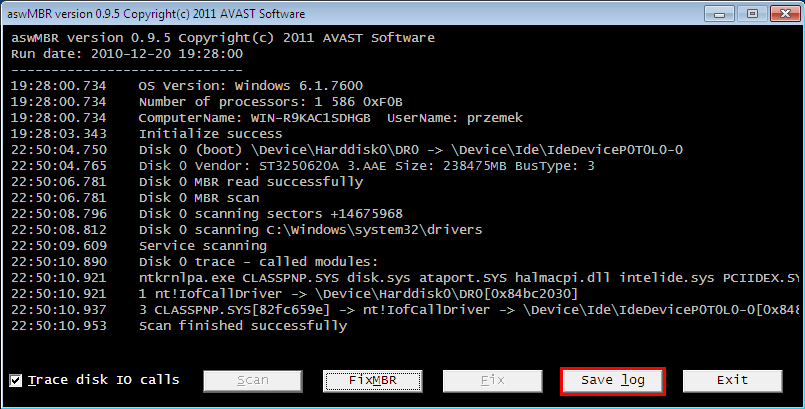Click the 'Disk 0 (boot)' device path line
805x409 pixels.
347,150
